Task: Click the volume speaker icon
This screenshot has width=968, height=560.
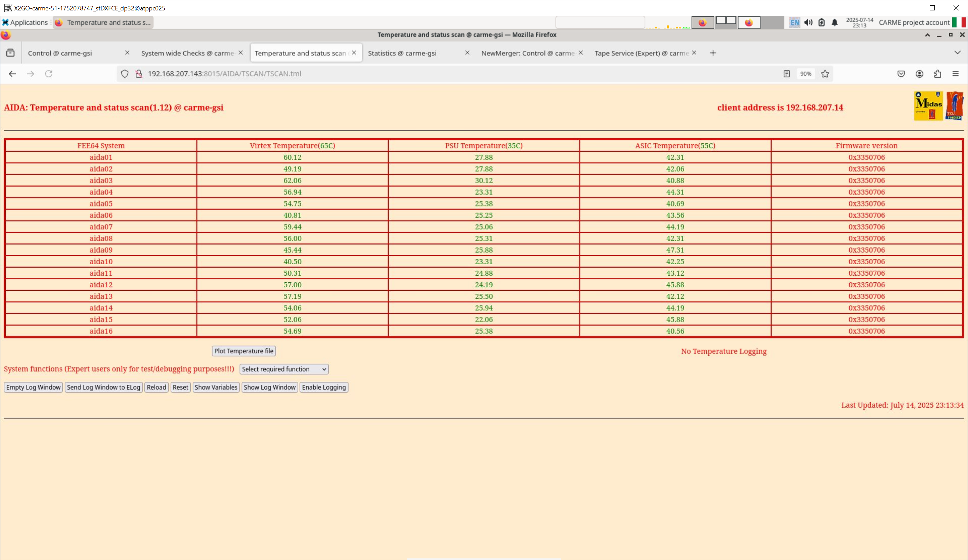Action: point(808,22)
